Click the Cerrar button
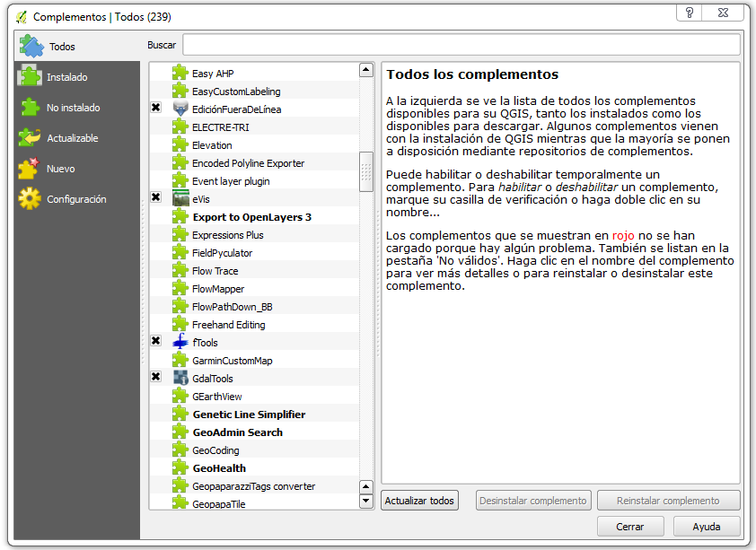The width and height of the screenshot is (756, 550). click(x=630, y=527)
